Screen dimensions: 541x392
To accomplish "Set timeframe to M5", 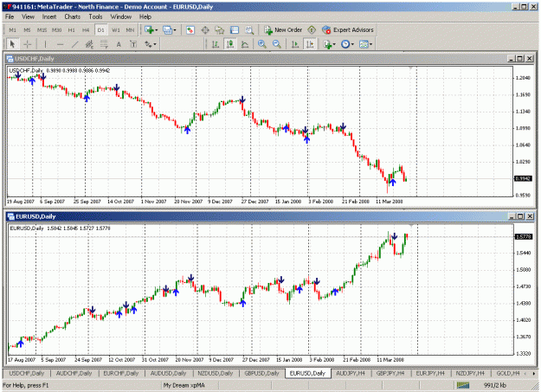I will point(27,30).
